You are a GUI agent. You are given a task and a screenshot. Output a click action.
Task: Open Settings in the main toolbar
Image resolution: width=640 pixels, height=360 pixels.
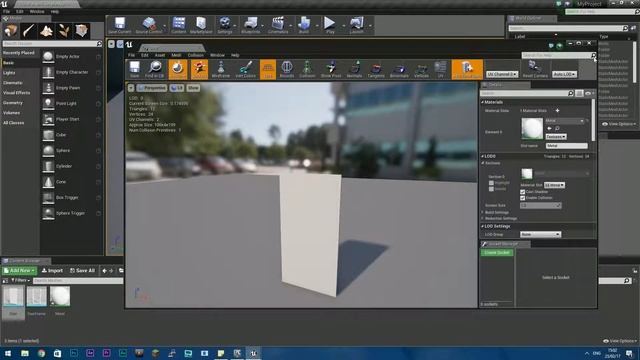click(x=225, y=25)
